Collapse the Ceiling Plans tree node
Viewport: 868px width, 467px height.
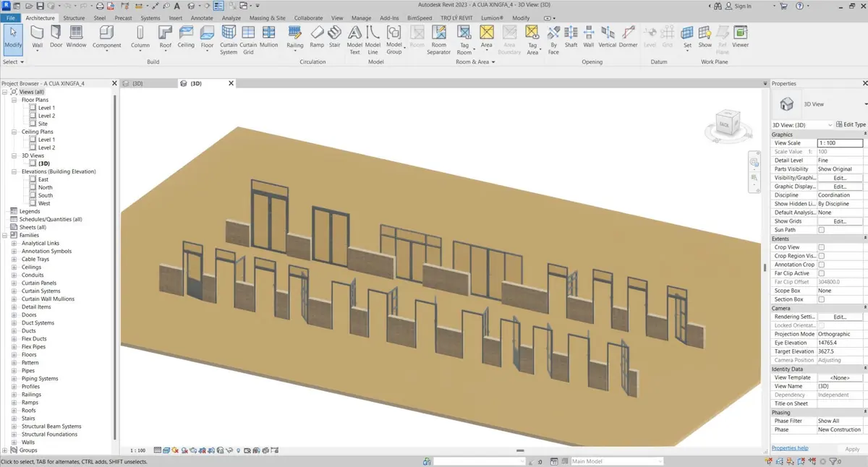pyautogui.click(x=14, y=132)
